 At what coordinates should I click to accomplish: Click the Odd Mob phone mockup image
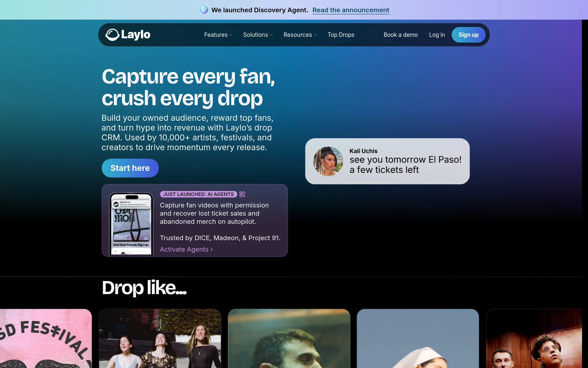click(x=131, y=224)
